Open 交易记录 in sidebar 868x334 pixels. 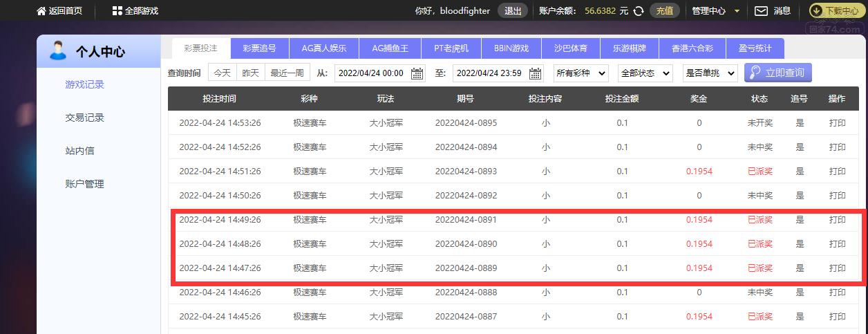84,118
